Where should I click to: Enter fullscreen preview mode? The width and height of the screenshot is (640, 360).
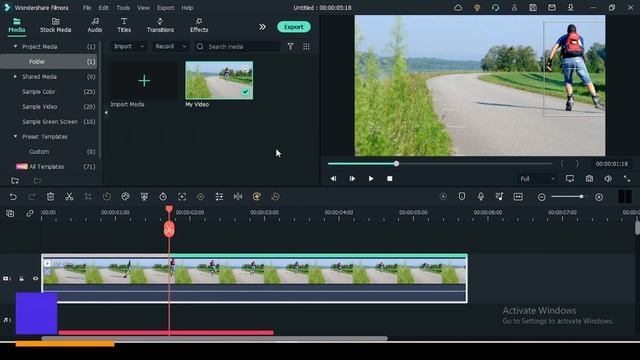627,179
